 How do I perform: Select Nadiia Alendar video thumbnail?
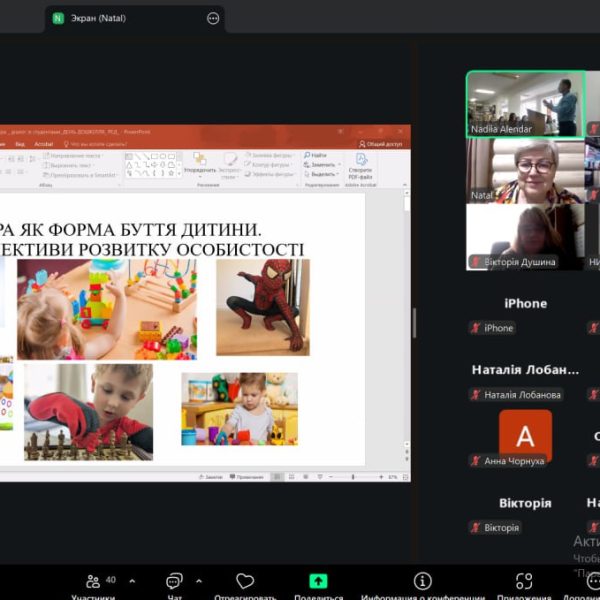pos(525,104)
